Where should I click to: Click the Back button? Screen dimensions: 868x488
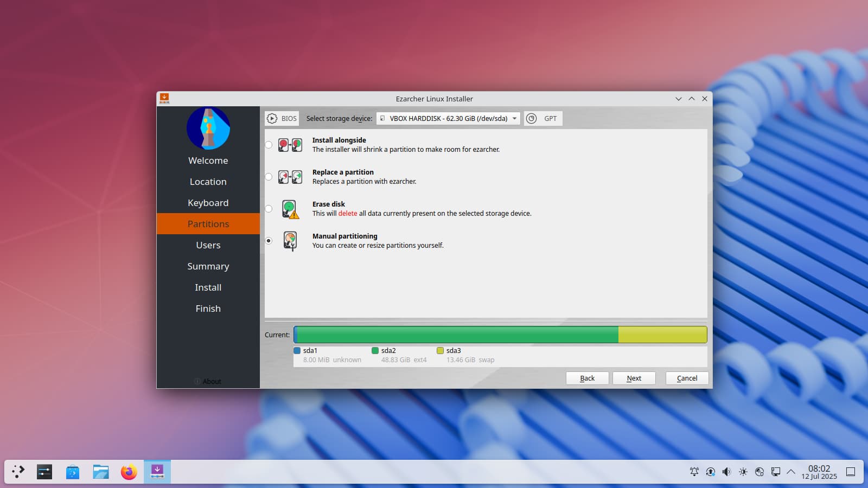[587, 378]
